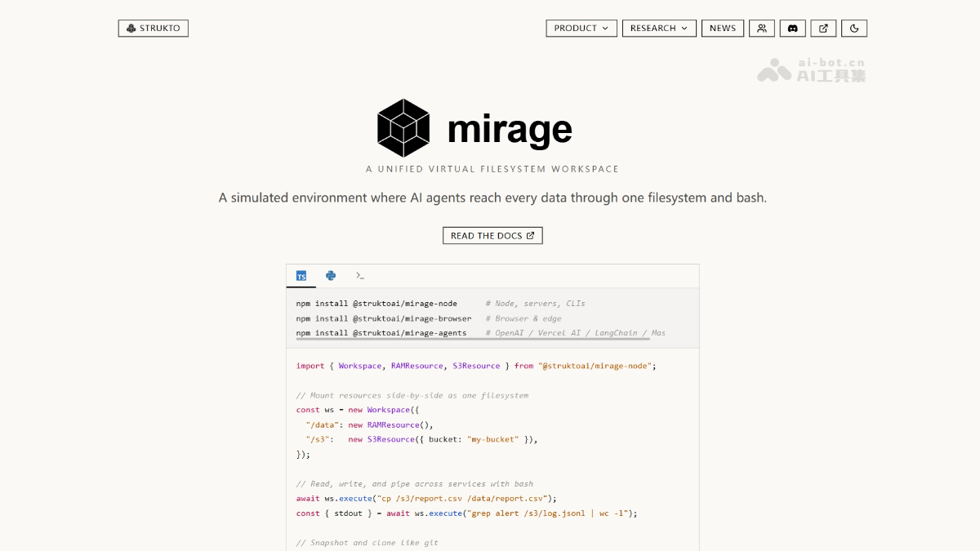Click the "npm install @struktoai/mirage-agents" line
The width and height of the screenshot is (980, 551).
click(381, 333)
